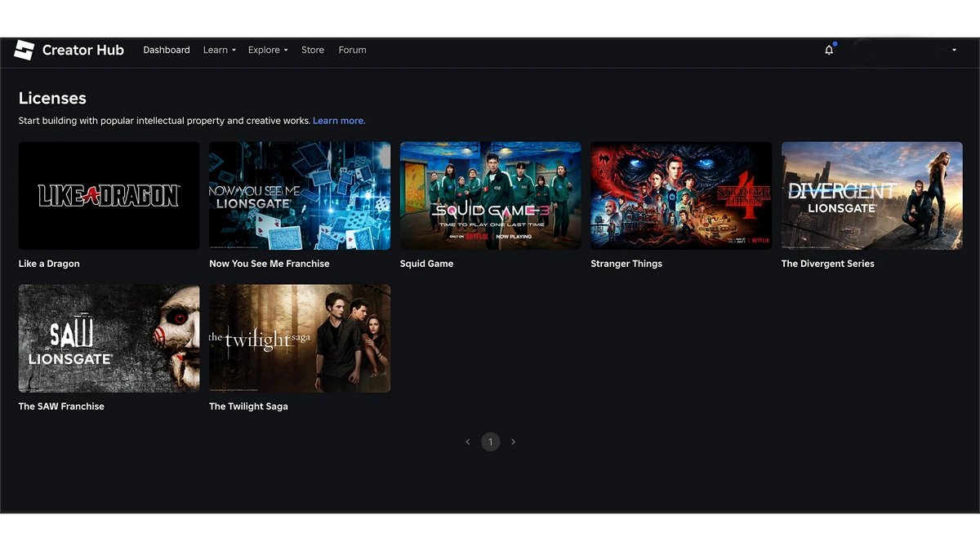Open the Like a Dragon thumbnail
The image size is (980, 551).
click(x=109, y=196)
